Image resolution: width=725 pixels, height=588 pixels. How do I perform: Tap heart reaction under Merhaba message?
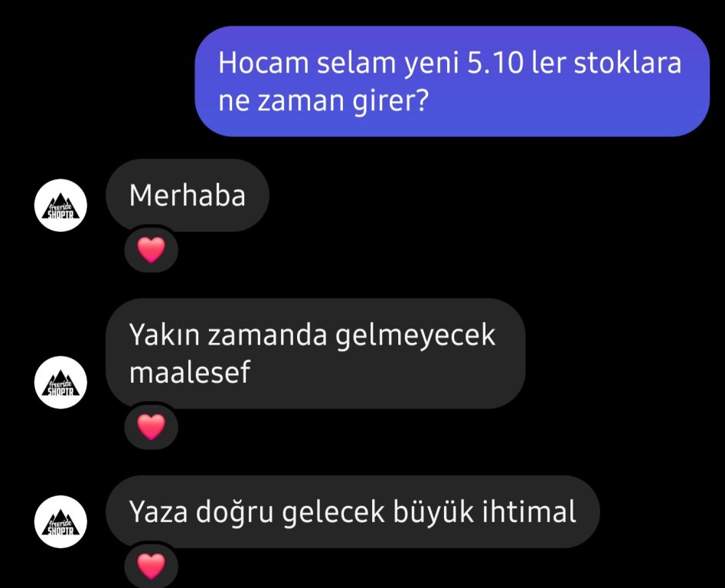[151, 250]
